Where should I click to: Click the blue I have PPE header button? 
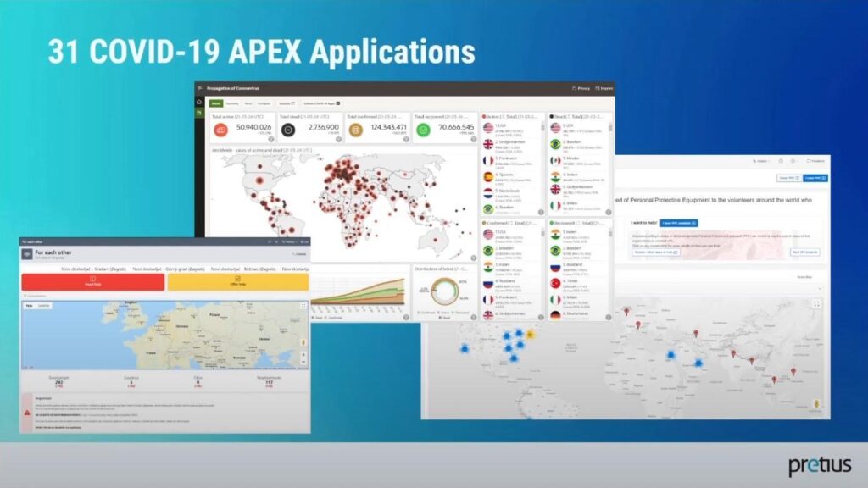815,178
